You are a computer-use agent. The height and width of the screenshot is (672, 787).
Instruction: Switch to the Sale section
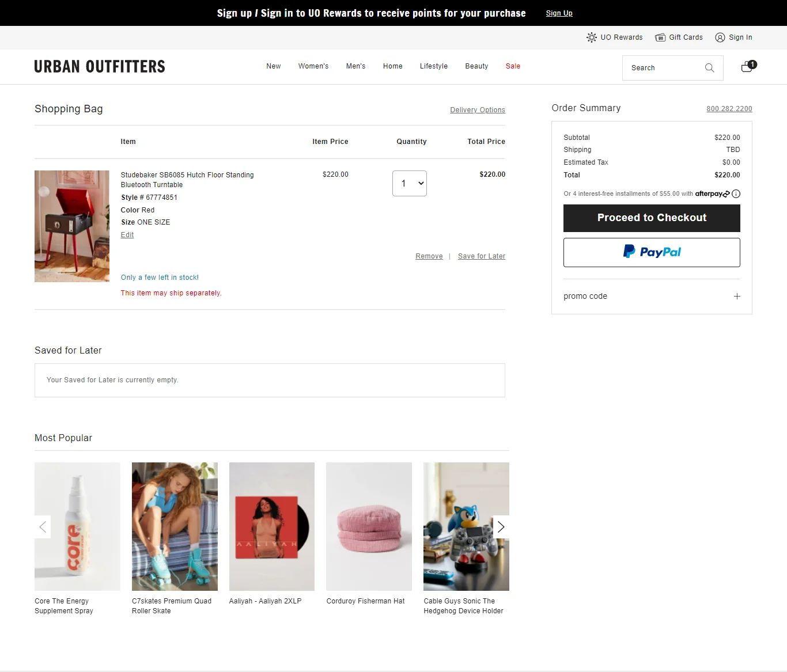pos(513,66)
